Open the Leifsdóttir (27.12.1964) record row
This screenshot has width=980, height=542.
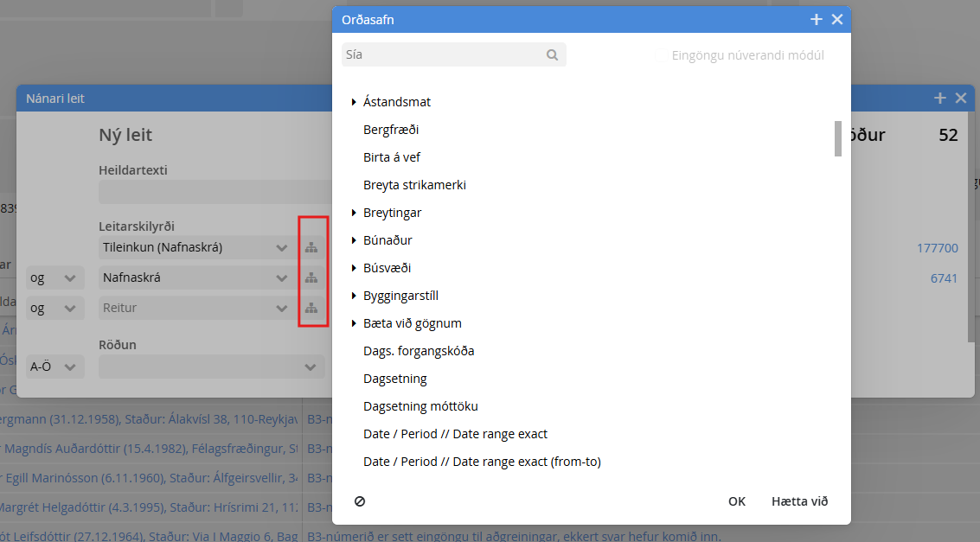click(x=151, y=536)
